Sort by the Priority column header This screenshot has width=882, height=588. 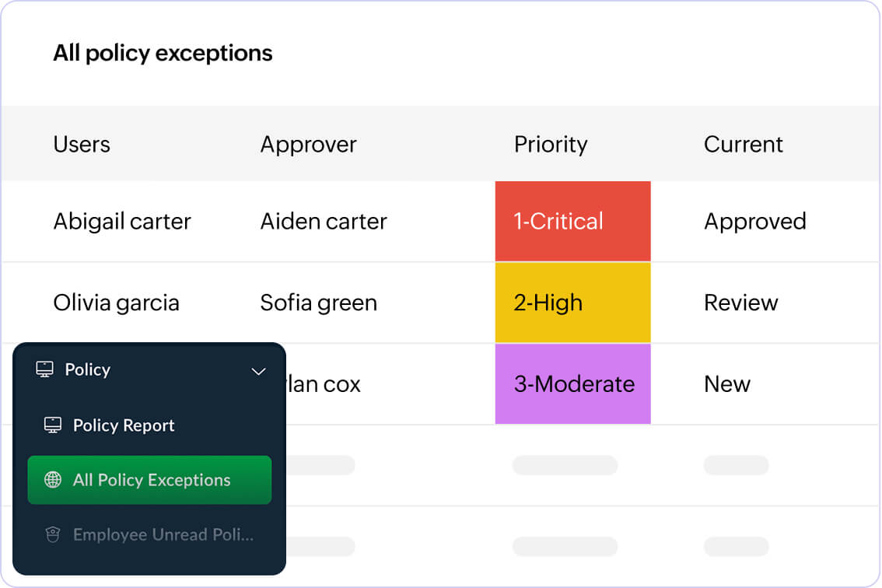pyautogui.click(x=551, y=145)
